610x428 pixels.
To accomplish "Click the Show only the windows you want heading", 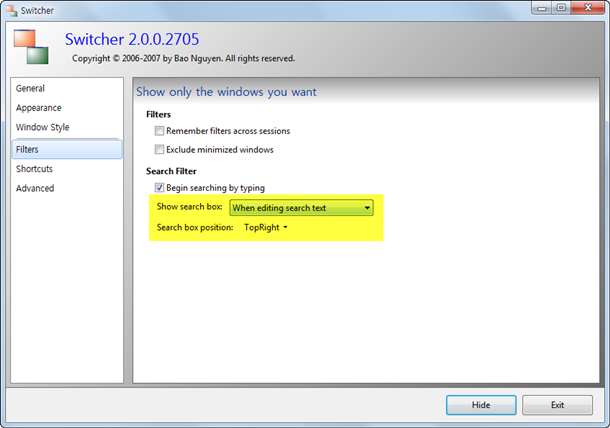I will click(x=226, y=92).
